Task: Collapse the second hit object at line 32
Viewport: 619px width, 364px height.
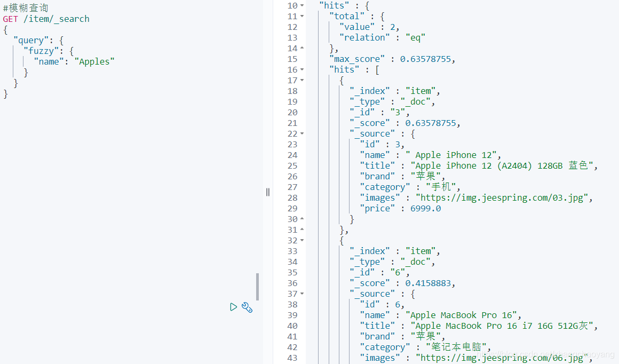Action: click(302, 240)
